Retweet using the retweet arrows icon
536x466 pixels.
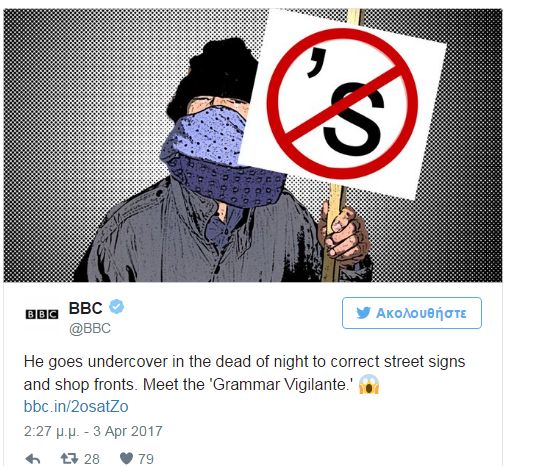click(69, 458)
